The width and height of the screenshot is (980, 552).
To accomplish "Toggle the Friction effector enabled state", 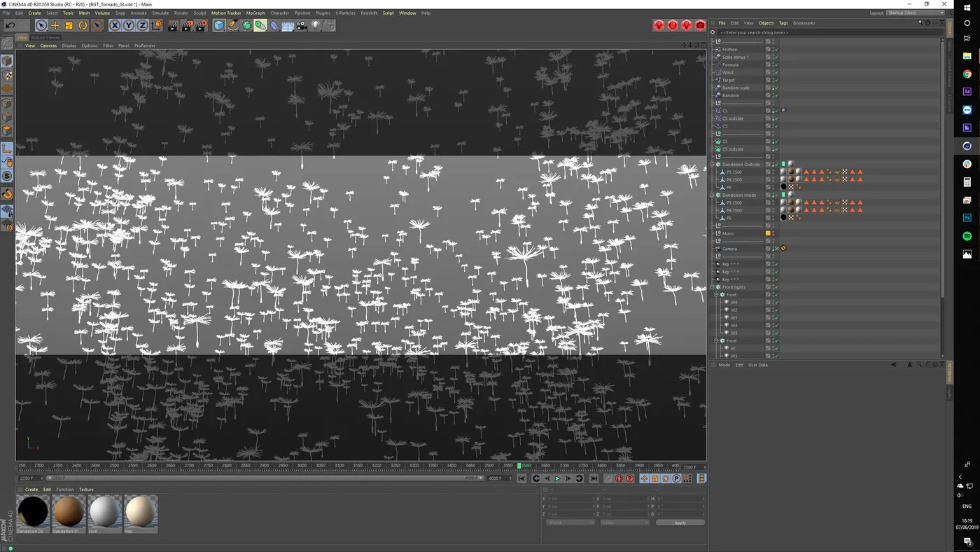I will pyautogui.click(x=776, y=49).
